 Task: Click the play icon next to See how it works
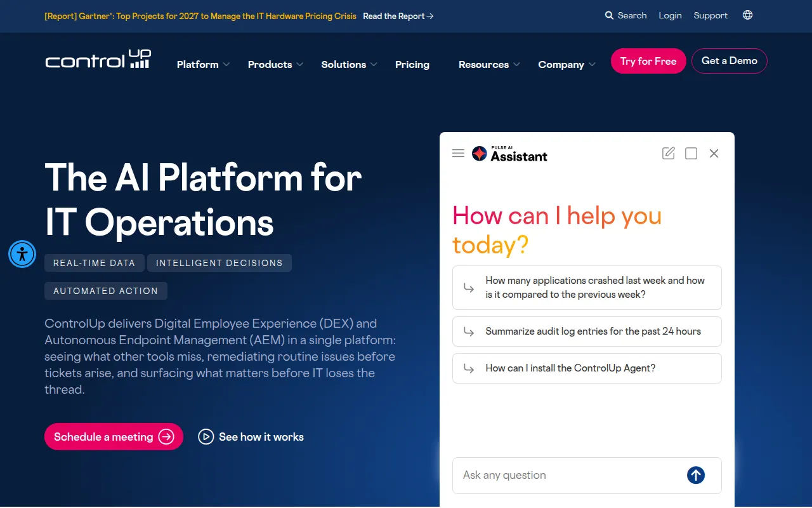coord(206,437)
